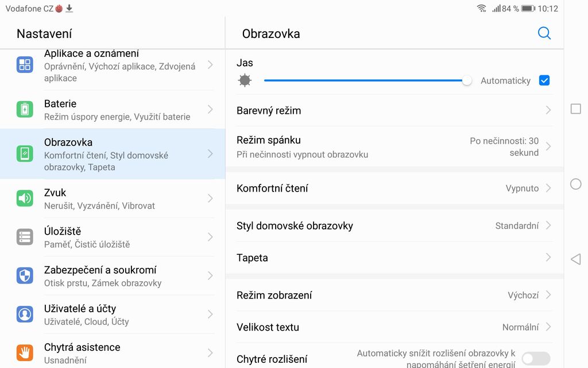The height and width of the screenshot is (368, 588).
Task: Open Komfortní čtení chevron arrow
Action: 548,188
